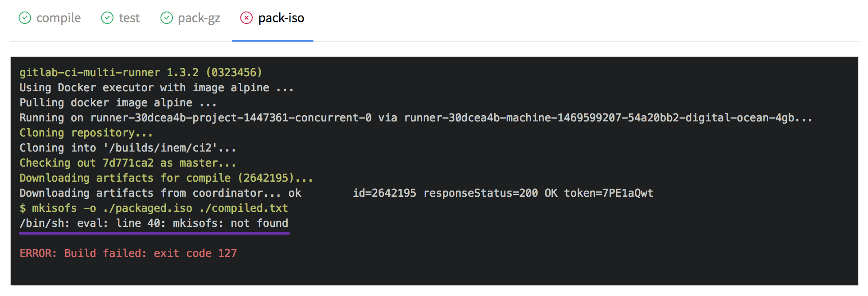Click the "Cloning into '/builds/inem/ci2'" line
Viewport: 868px width, 296px height.
(128, 148)
